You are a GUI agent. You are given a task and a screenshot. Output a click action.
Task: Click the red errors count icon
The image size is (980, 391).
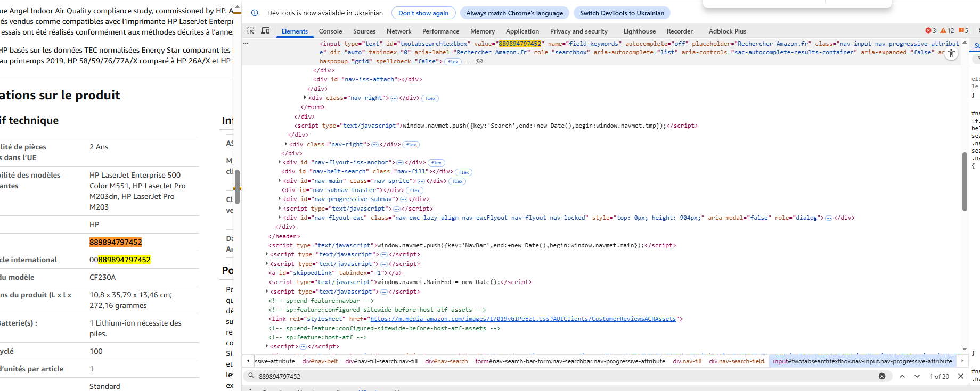[930, 30]
